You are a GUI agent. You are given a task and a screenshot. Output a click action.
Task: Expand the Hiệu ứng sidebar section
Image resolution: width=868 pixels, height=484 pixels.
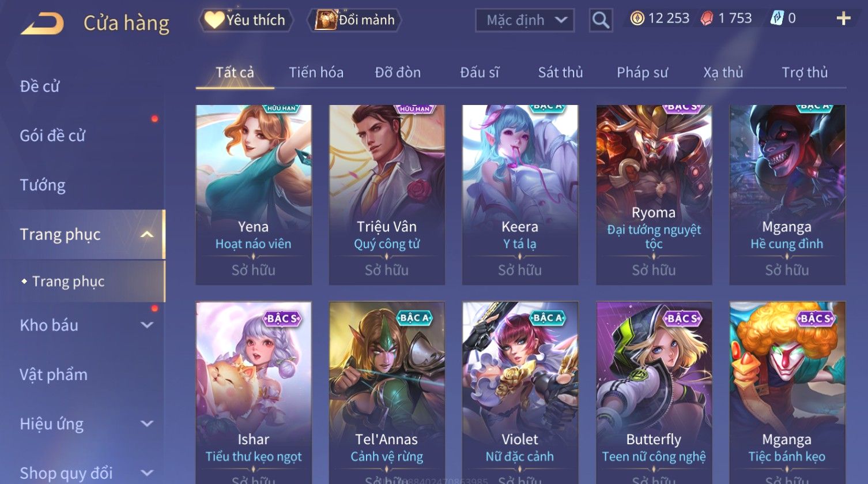(148, 424)
